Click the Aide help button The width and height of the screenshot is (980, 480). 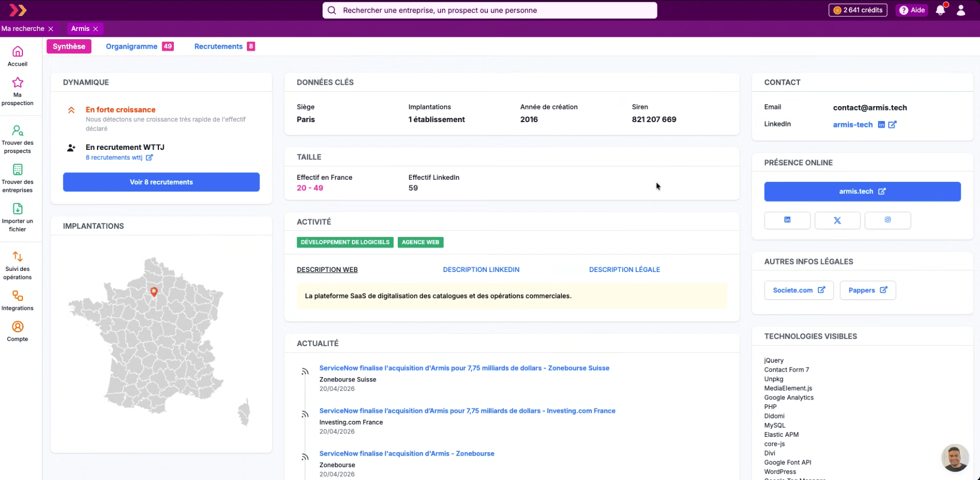coord(912,10)
